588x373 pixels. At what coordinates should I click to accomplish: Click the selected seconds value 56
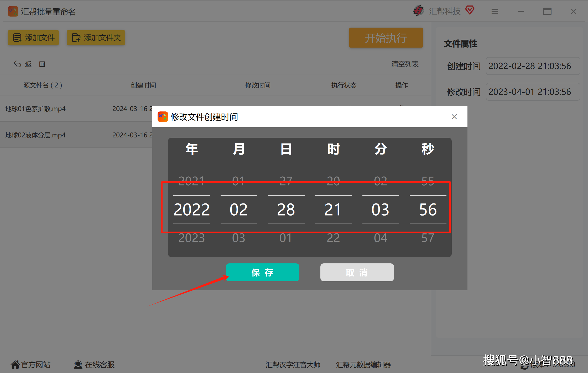[428, 210]
